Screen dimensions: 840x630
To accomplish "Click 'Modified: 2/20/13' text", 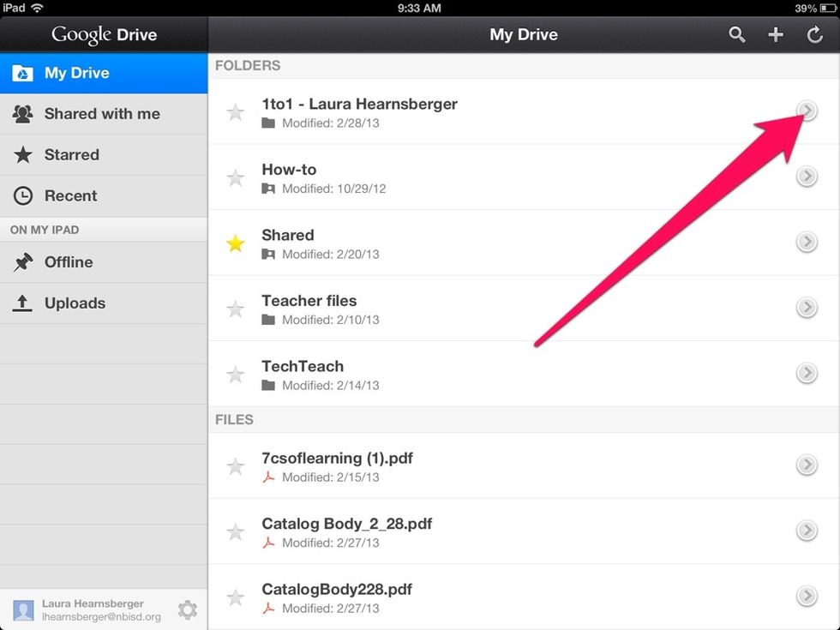I will point(331,255).
